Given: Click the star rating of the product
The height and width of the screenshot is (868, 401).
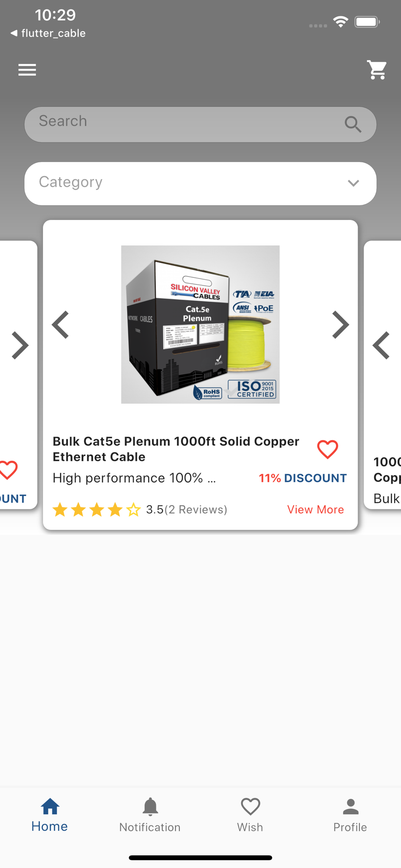Looking at the screenshot, I should [x=96, y=510].
